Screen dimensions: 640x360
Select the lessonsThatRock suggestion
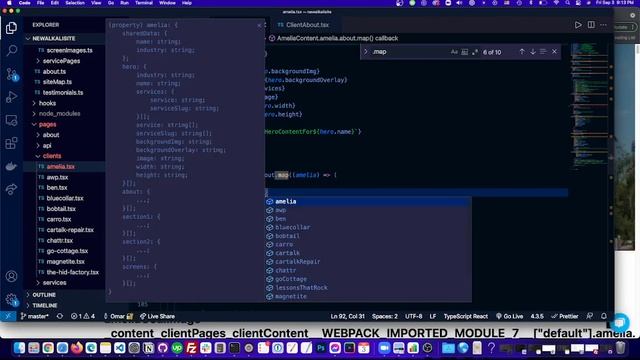[368, 288]
